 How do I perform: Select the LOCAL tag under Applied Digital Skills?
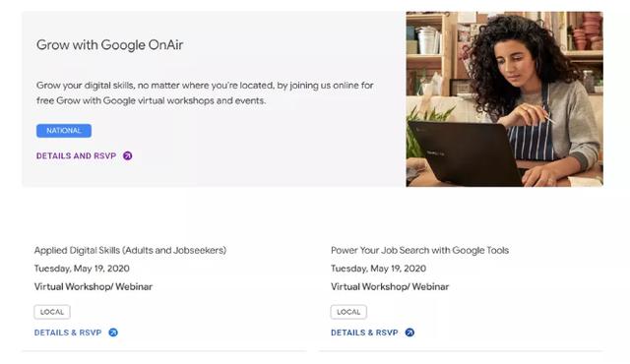[x=52, y=312]
